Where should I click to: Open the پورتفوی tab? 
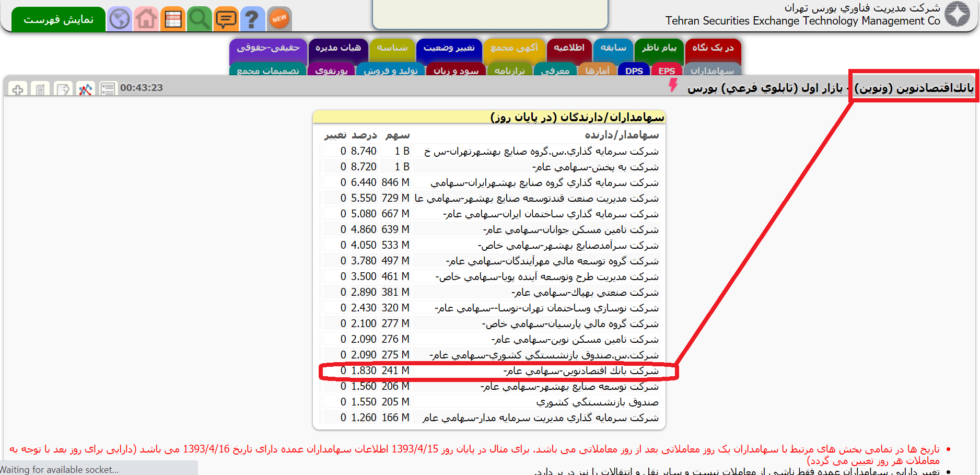[x=331, y=70]
